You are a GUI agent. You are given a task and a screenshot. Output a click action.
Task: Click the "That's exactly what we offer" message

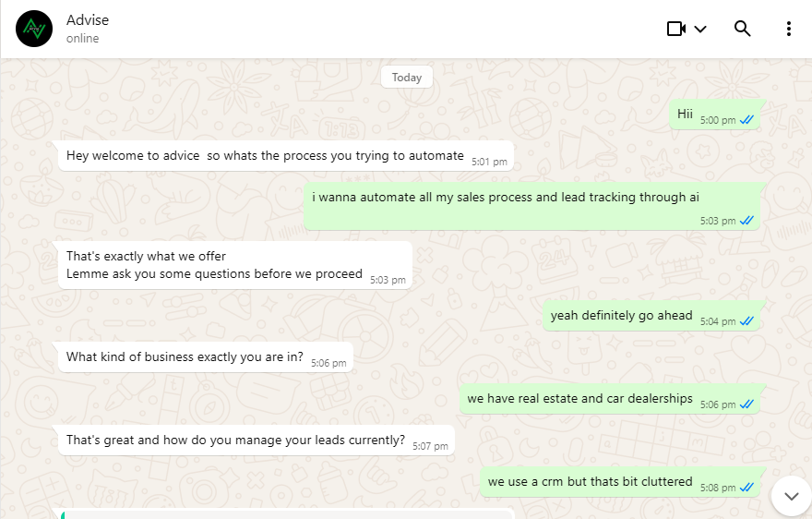pyautogui.click(x=146, y=256)
